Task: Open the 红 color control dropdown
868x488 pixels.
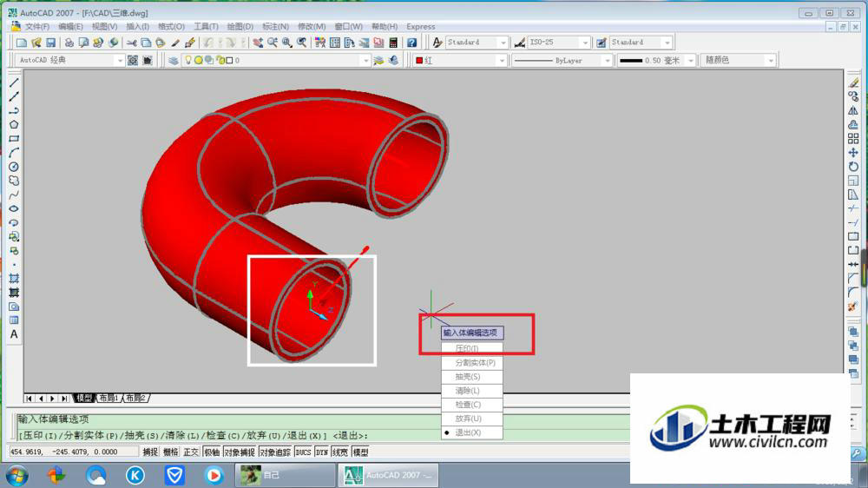Action: (x=502, y=61)
